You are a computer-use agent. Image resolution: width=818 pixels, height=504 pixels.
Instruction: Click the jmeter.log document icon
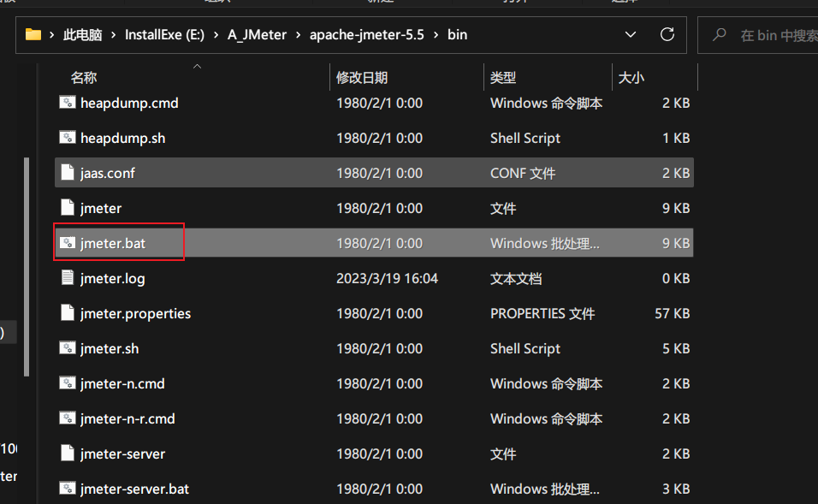pyautogui.click(x=68, y=277)
